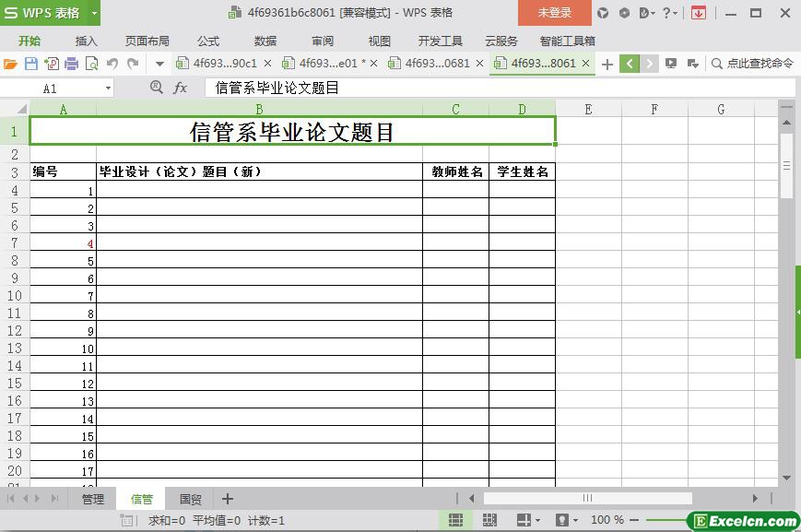This screenshot has height=532, width=801.
Task: Click the hexagon icon in title bar
Action: (624, 13)
